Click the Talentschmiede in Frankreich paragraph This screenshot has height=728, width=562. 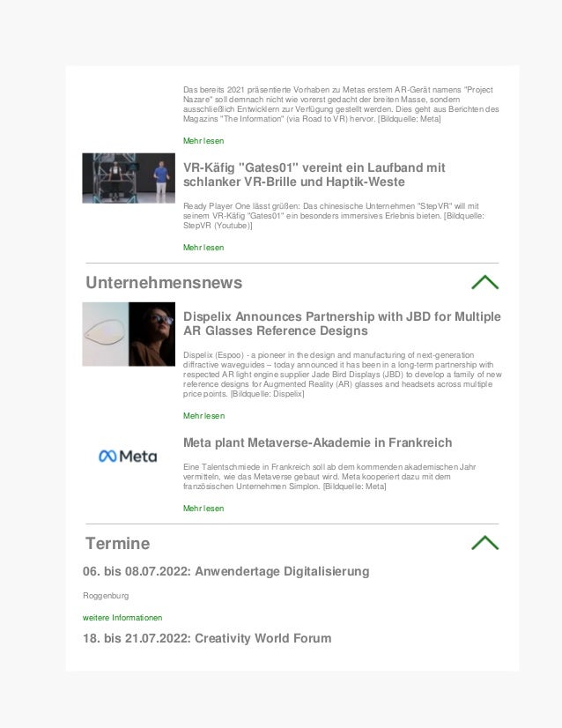coord(329,477)
